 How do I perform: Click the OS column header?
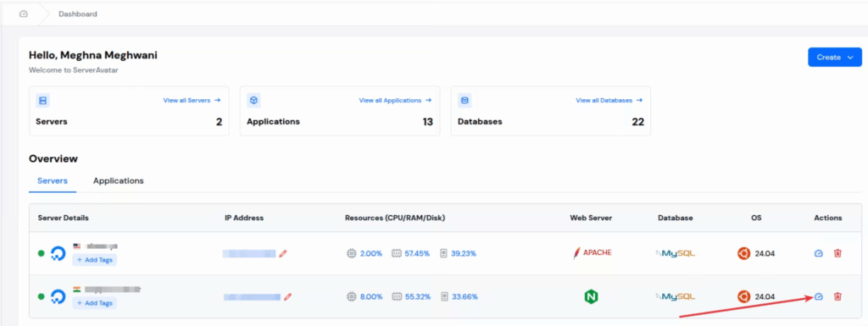click(756, 218)
